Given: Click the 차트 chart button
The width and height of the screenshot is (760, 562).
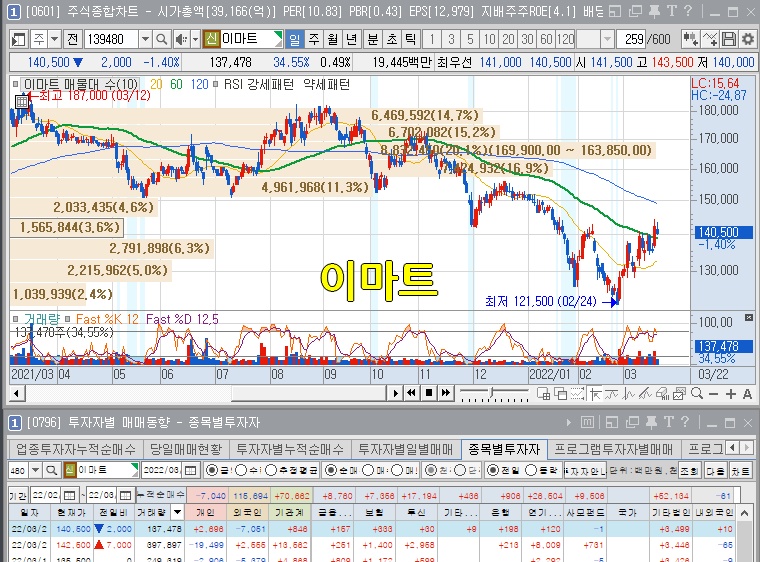Looking at the screenshot, I should pyautogui.click(x=740, y=470).
